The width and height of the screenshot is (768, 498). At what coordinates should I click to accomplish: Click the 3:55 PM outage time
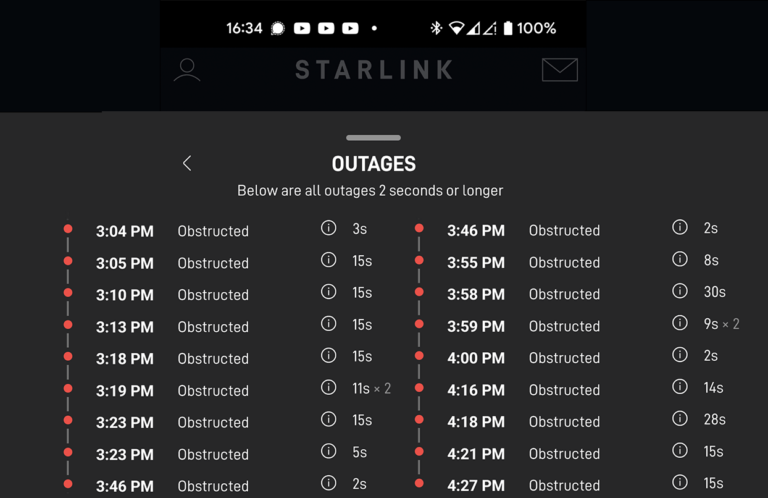pos(476,262)
